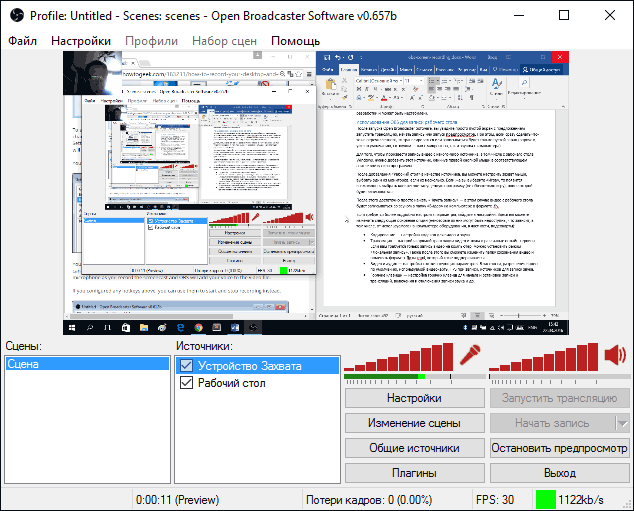Image resolution: width=634 pixels, height=511 pixels.
Task: Expand the arrow next to Начать запись
Action: click(x=623, y=423)
